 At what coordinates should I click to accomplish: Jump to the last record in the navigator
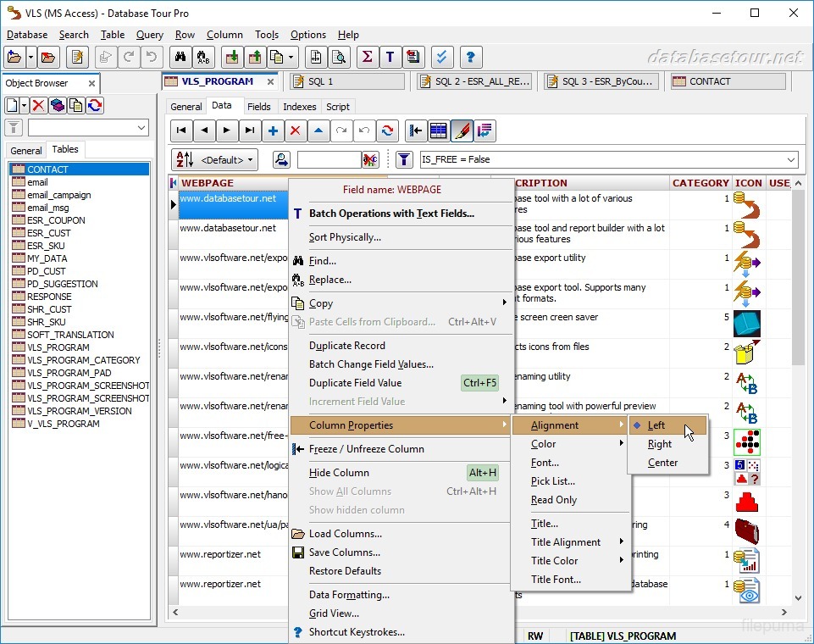pyautogui.click(x=249, y=130)
